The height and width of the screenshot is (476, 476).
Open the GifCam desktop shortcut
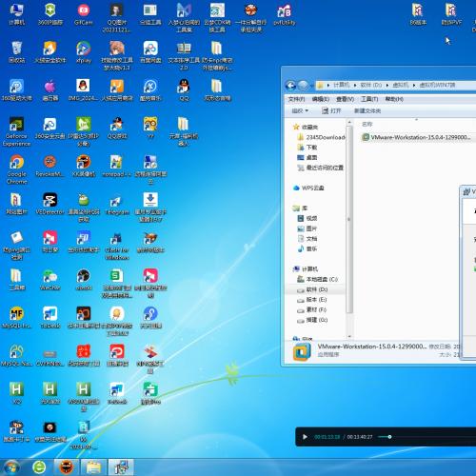pos(84,14)
